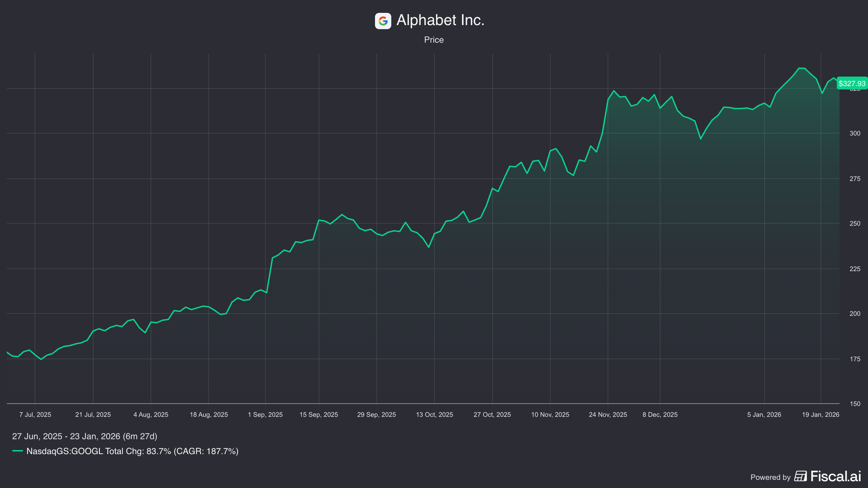The height and width of the screenshot is (488, 868).
Task: Click the Fiscal.ai logo icon
Action: (801, 476)
